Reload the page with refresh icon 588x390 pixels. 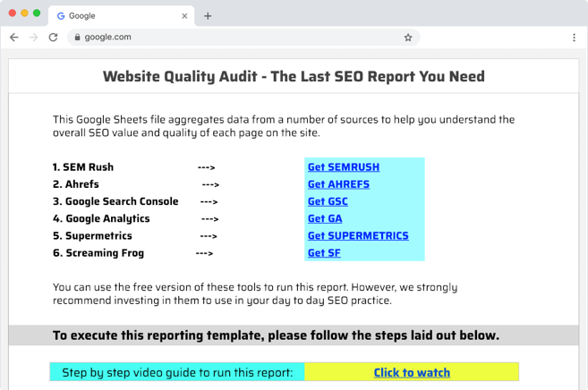pyautogui.click(x=53, y=38)
